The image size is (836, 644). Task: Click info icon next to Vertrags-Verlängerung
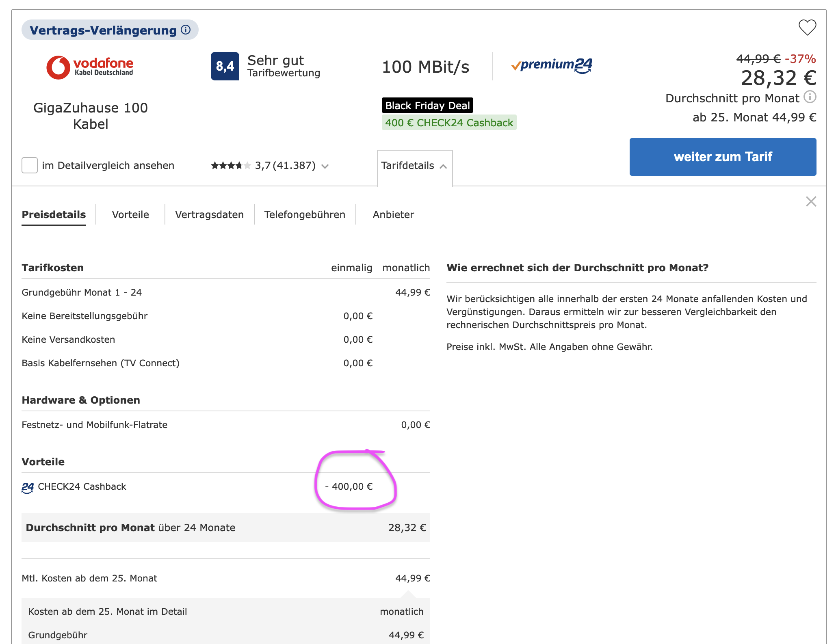(186, 30)
